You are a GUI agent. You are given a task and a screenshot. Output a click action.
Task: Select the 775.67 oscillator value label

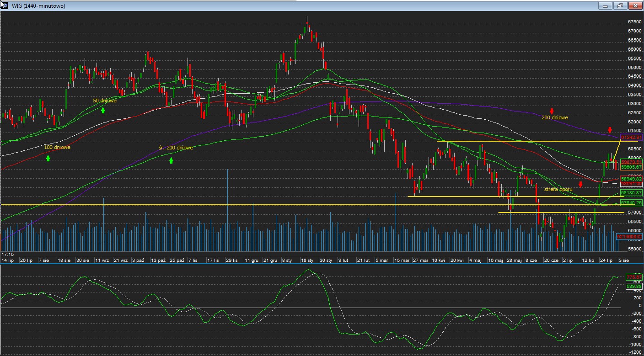634,277
